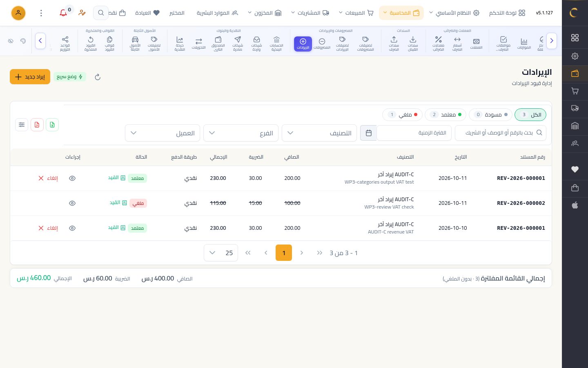Toggle ribbon visibility with crossed-eye icon
Viewport: 588px width, 368px height.
[11, 41]
